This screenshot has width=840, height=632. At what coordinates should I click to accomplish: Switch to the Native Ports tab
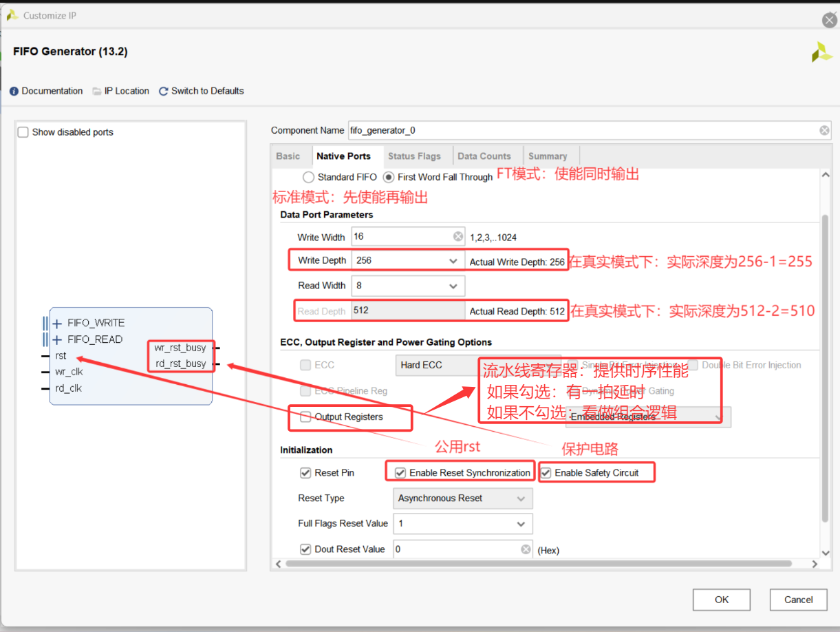click(343, 156)
